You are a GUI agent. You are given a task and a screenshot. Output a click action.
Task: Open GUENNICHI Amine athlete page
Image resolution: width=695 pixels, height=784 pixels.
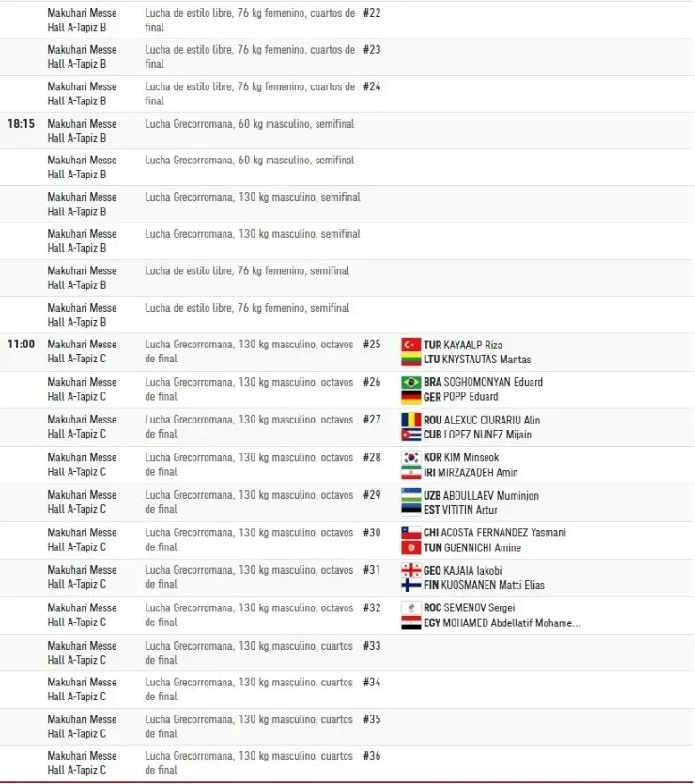[x=483, y=547]
